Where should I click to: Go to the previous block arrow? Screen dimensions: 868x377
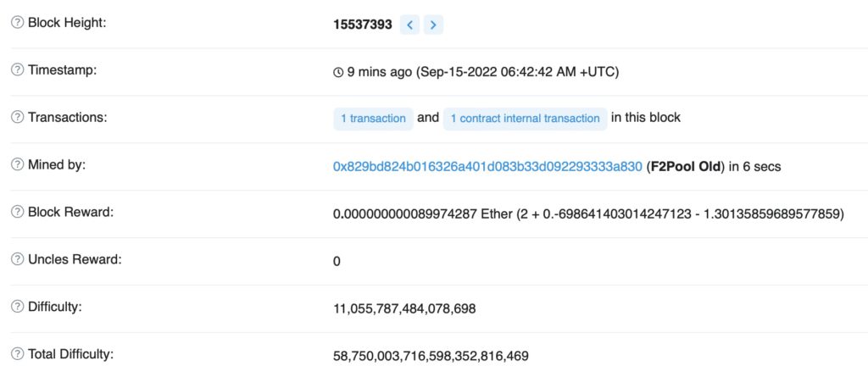tap(409, 25)
